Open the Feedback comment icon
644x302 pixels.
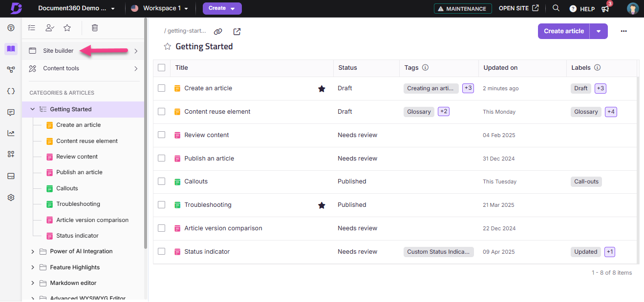(11, 112)
